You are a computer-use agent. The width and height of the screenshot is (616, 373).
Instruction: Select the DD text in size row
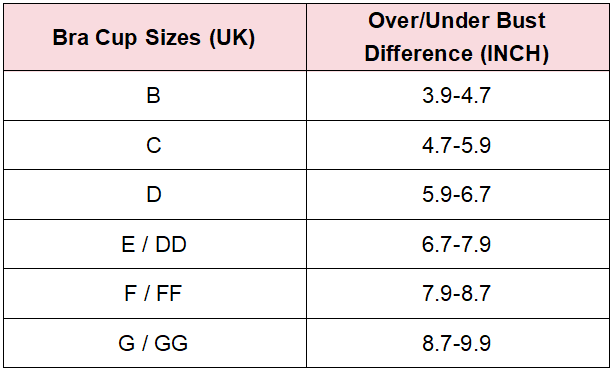click(171, 244)
